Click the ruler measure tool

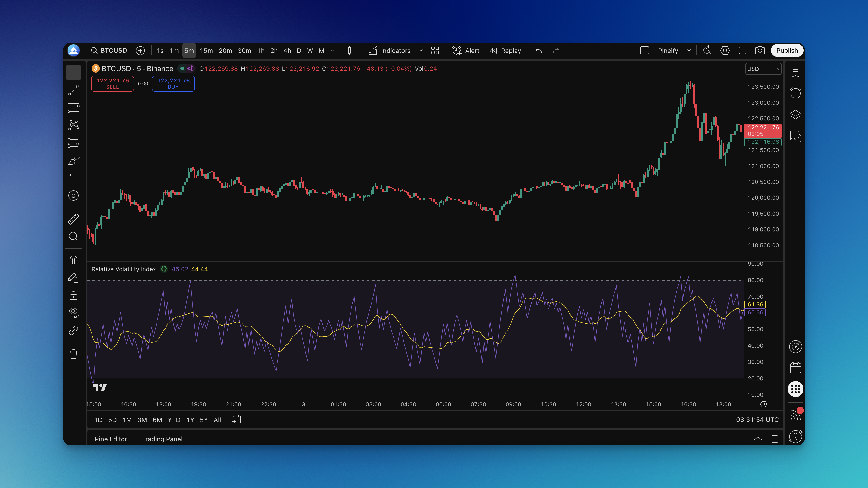tap(74, 219)
